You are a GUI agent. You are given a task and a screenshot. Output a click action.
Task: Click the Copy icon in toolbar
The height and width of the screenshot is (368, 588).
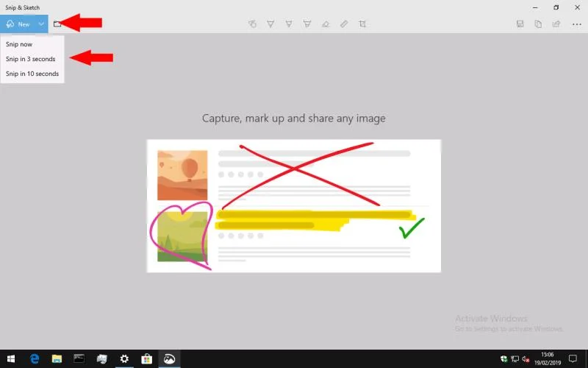click(538, 24)
